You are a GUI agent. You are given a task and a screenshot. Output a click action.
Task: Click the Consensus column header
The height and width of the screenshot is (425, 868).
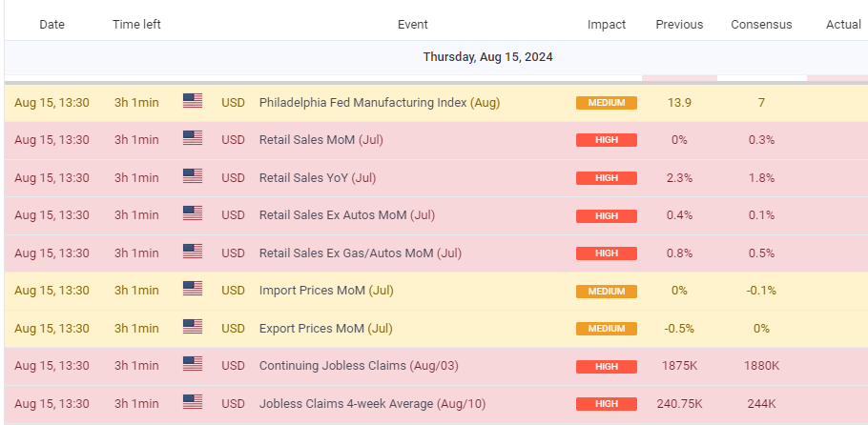coord(760,24)
